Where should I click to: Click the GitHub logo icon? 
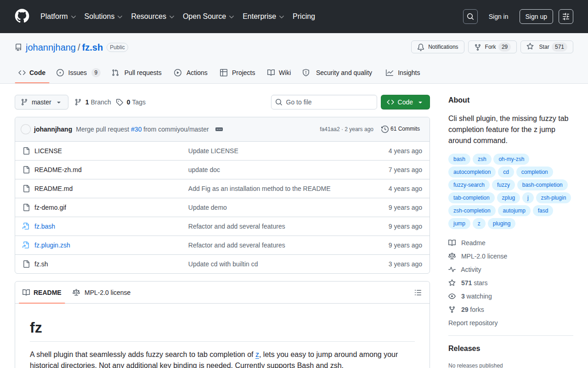(22, 17)
